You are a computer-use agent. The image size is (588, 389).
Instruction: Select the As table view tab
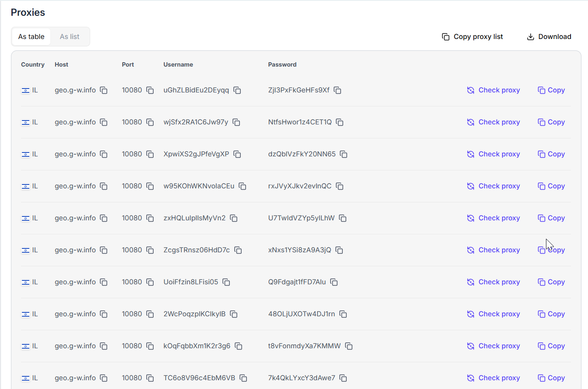click(31, 37)
